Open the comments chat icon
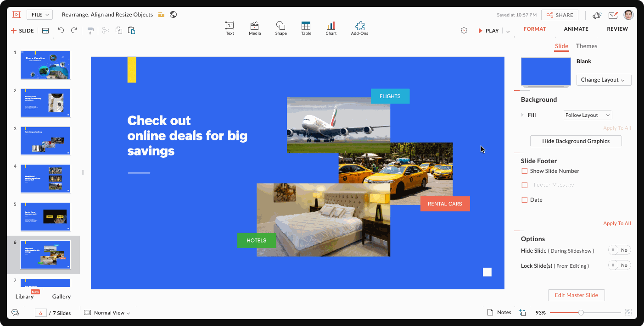This screenshot has height=326, width=644. click(x=15, y=312)
